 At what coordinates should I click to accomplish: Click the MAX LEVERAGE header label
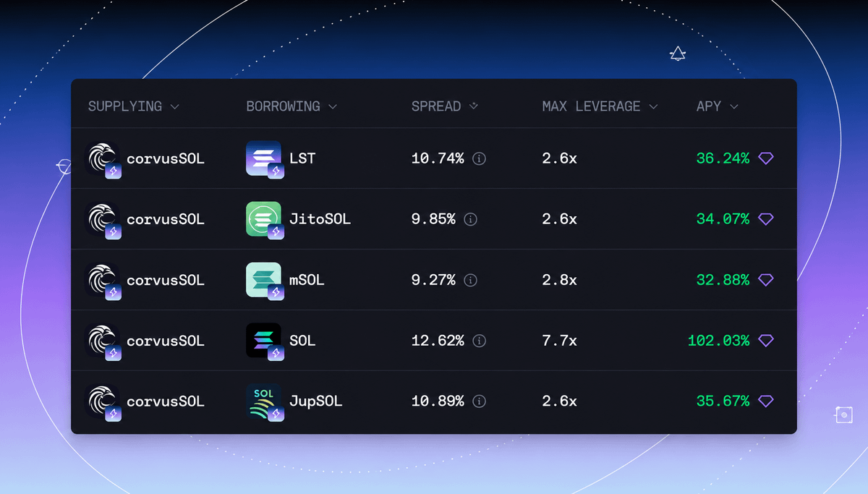591,106
